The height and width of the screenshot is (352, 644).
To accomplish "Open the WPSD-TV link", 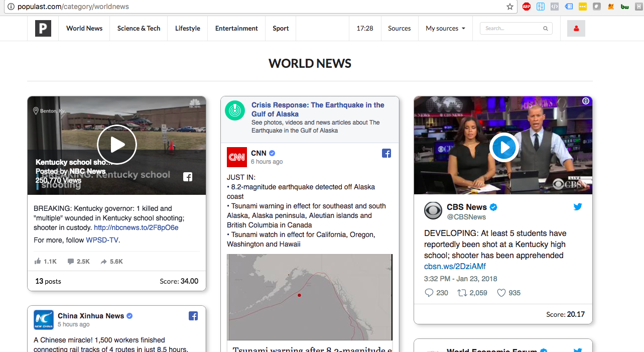I will click(102, 240).
